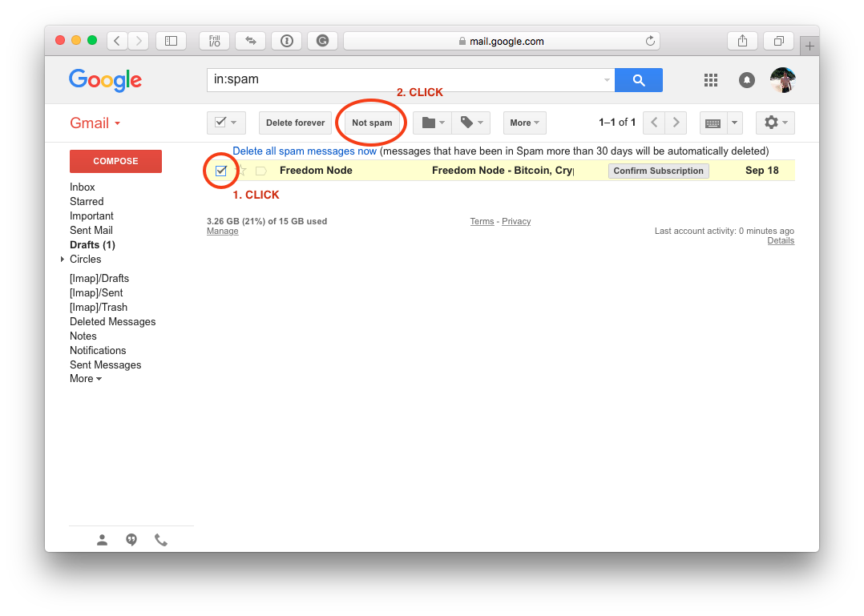This screenshot has width=864, height=616.
Task: Open the Notes label
Action: click(x=83, y=336)
